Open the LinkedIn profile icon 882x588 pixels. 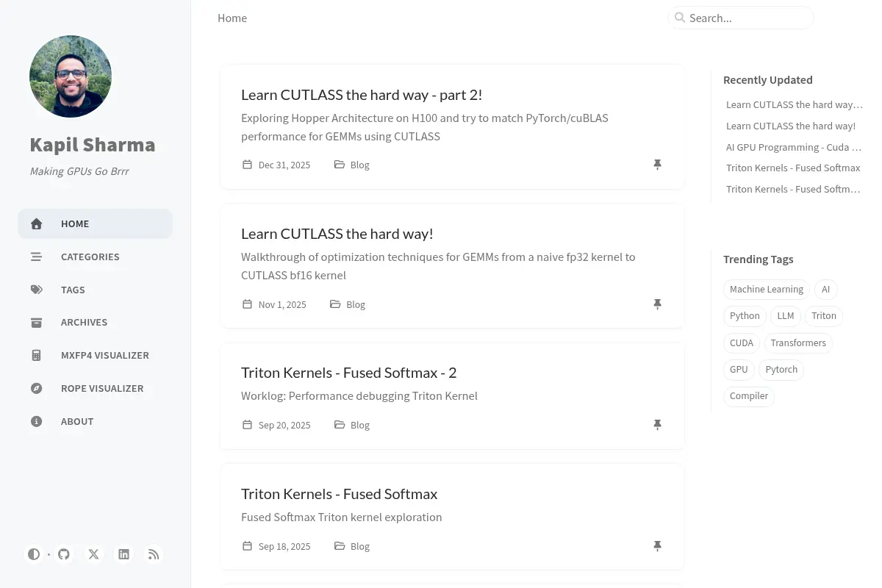pyautogui.click(x=124, y=554)
